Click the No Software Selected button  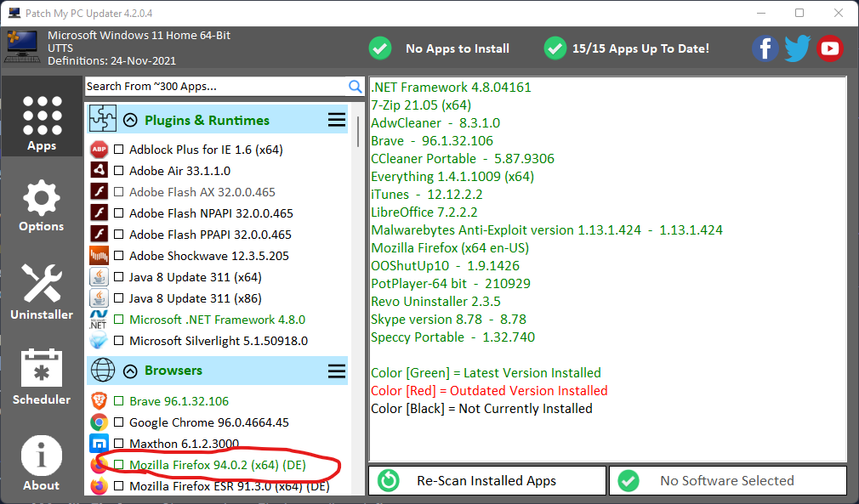[727, 480]
